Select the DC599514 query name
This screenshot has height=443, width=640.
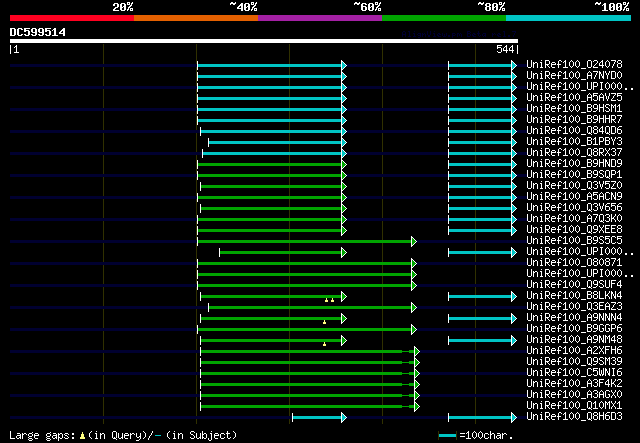click(38, 32)
